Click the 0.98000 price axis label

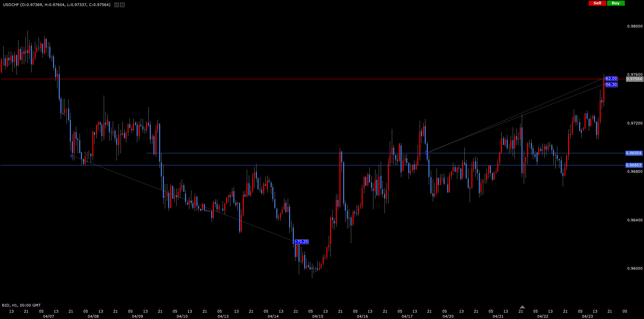pyautogui.click(x=635, y=26)
